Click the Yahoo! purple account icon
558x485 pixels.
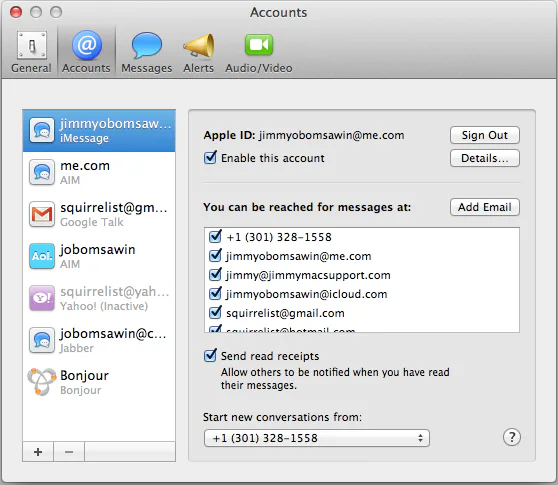click(x=42, y=298)
